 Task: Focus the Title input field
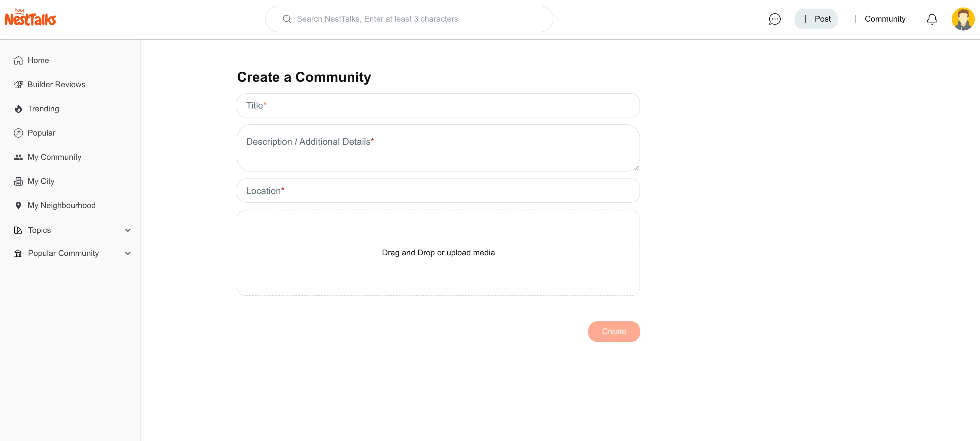[438, 105]
